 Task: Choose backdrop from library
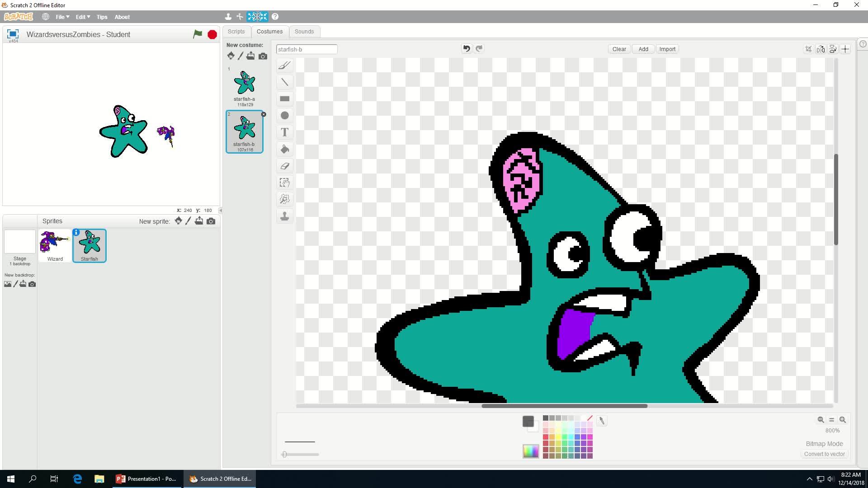pos(8,284)
